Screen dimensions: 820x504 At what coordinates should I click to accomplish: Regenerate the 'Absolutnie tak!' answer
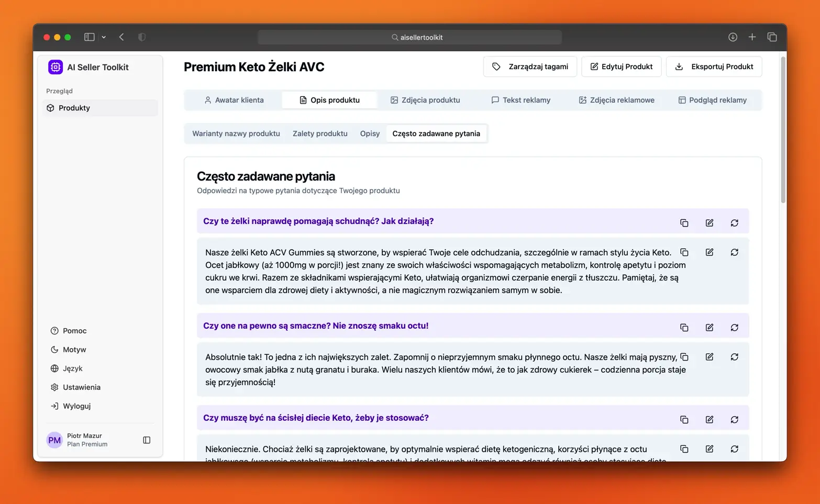tap(734, 357)
